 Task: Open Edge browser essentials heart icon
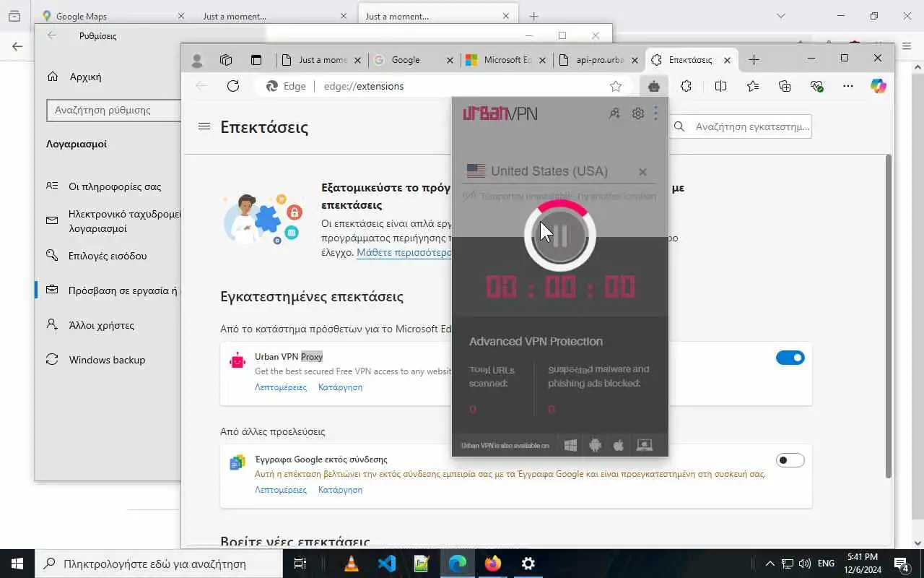tap(816, 86)
